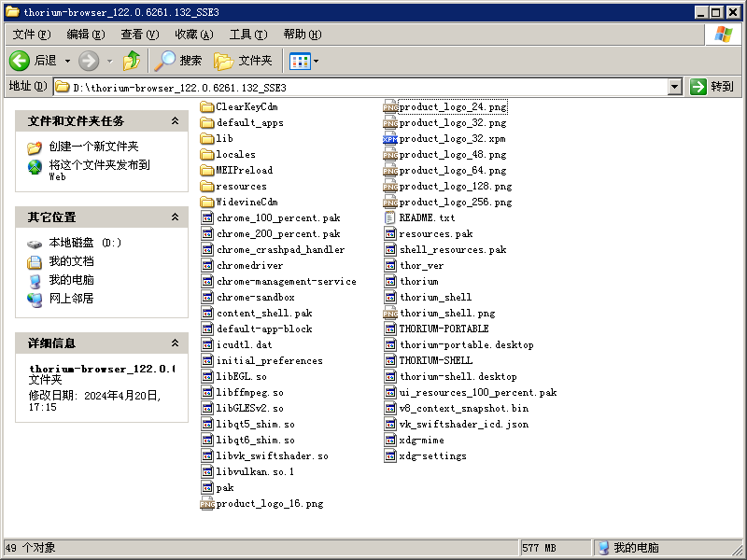This screenshot has width=747, height=560.
Task: Open 网上邻居 in the sidebar
Action: tap(72, 299)
